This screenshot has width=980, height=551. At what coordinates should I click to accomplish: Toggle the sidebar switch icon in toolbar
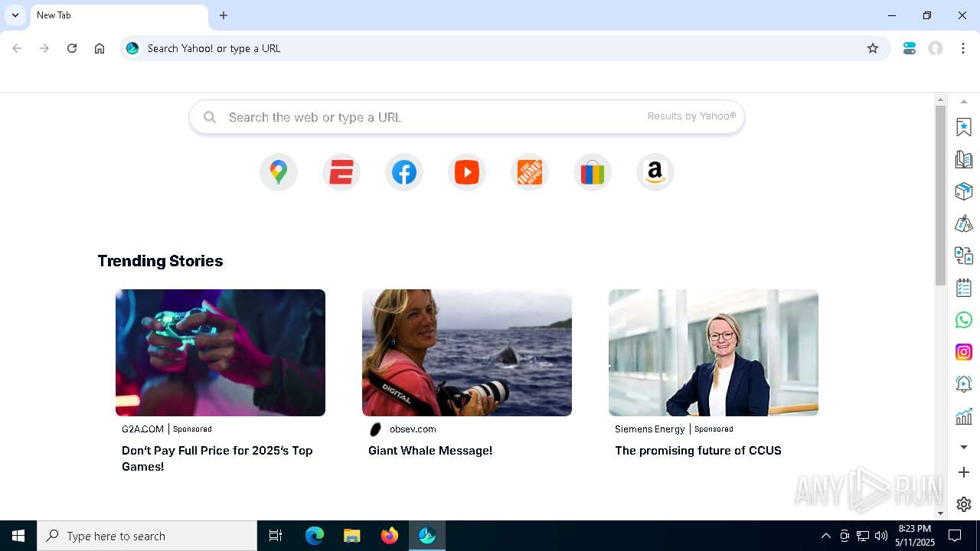tap(910, 48)
